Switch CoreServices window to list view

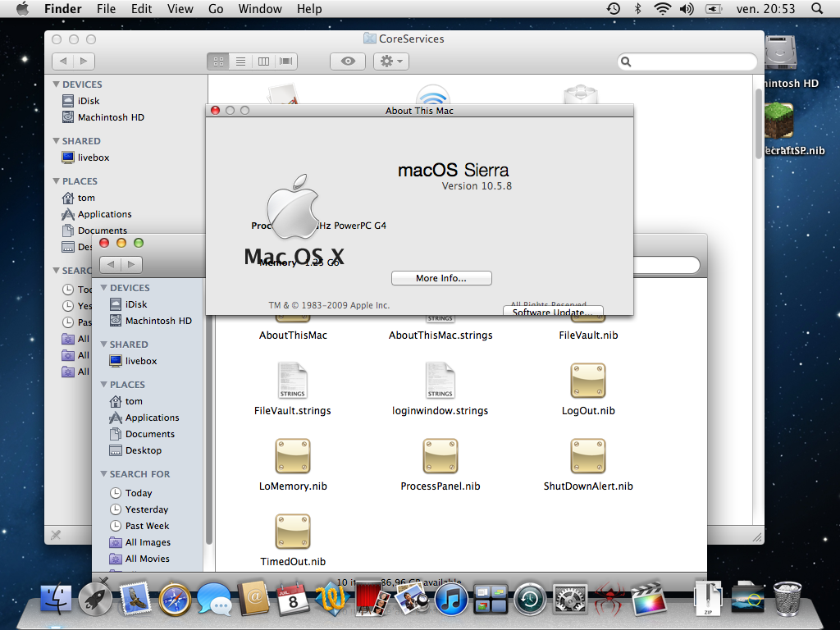pyautogui.click(x=240, y=61)
